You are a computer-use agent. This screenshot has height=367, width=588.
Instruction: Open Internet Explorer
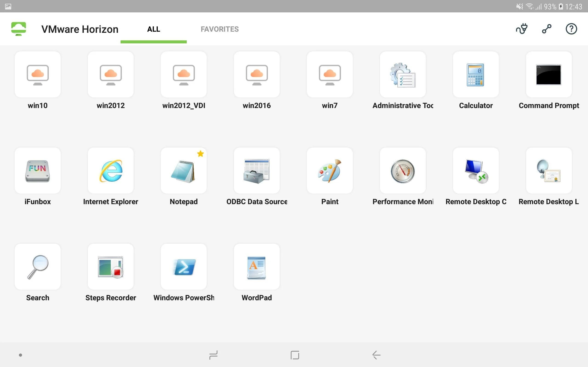point(110,170)
